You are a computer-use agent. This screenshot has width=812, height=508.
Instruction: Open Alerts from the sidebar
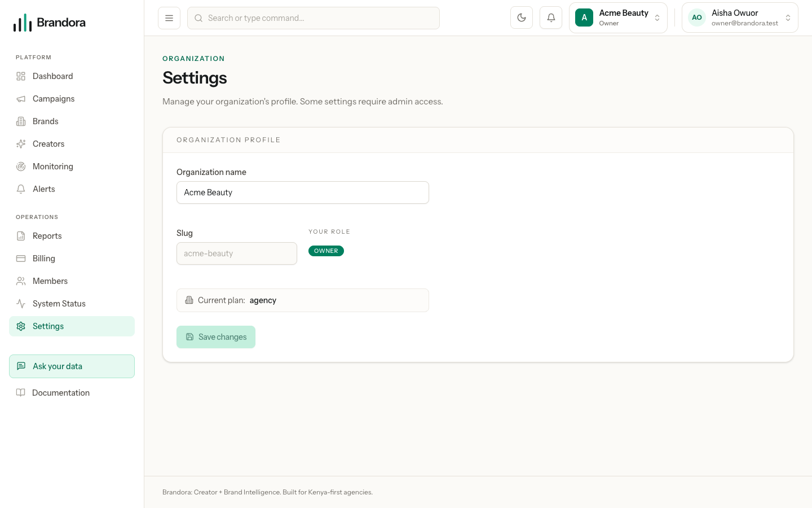coord(72,189)
